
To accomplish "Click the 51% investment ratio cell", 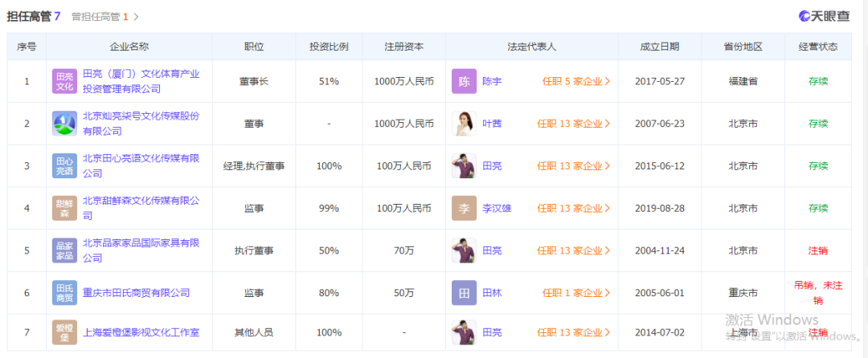I will click(329, 81).
